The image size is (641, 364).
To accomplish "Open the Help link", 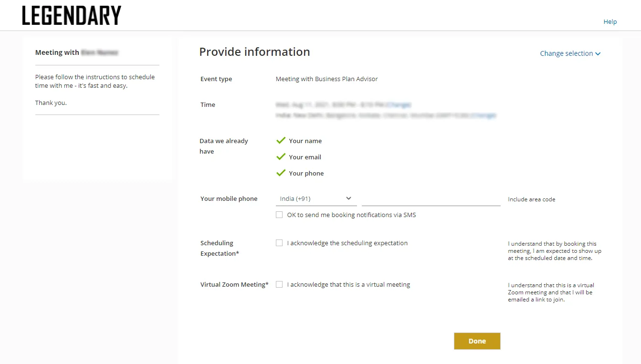I will (x=610, y=21).
